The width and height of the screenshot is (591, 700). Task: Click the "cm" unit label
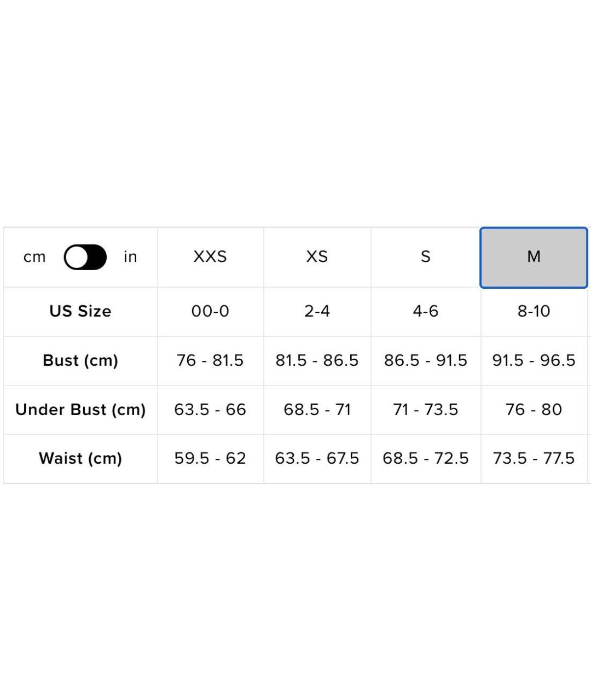(x=34, y=257)
